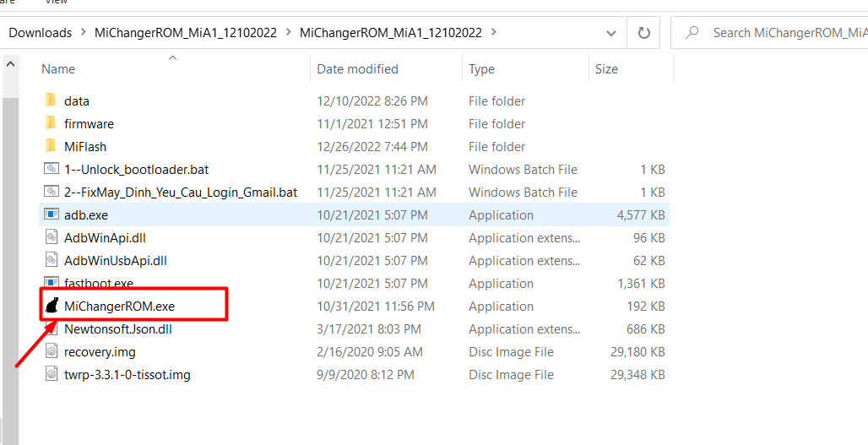Select the MiFlash folder icon
Image resolution: width=868 pixels, height=445 pixels.
click(52, 146)
